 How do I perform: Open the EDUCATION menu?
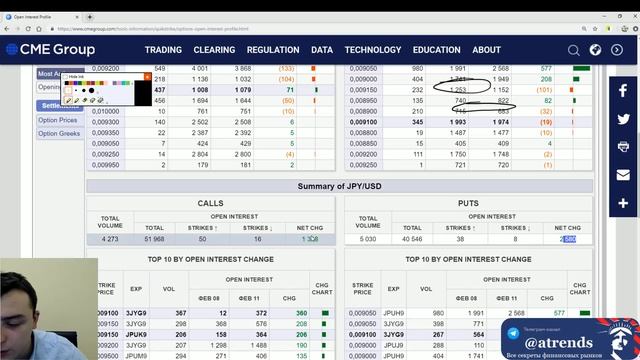(x=437, y=50)
